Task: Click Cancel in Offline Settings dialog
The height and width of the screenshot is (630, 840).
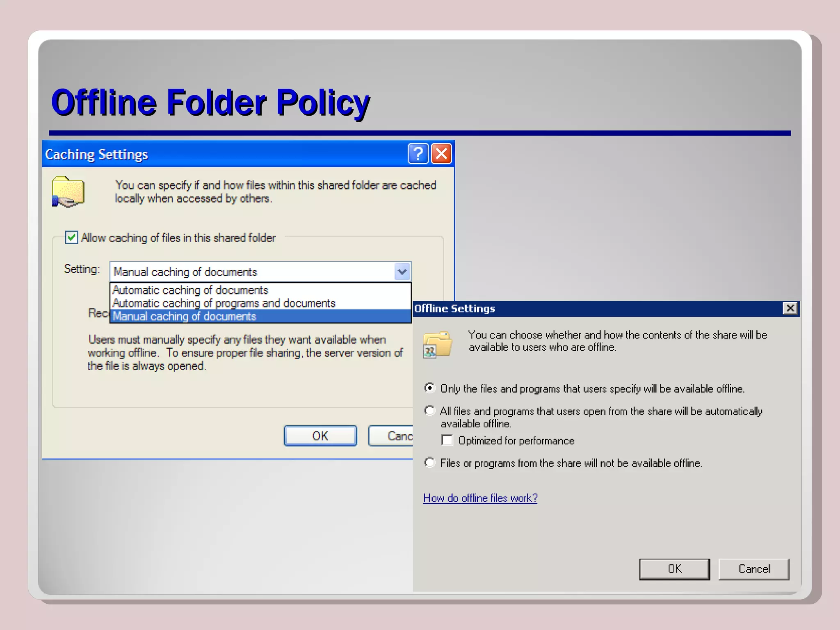Action: (x=754, y=569)
